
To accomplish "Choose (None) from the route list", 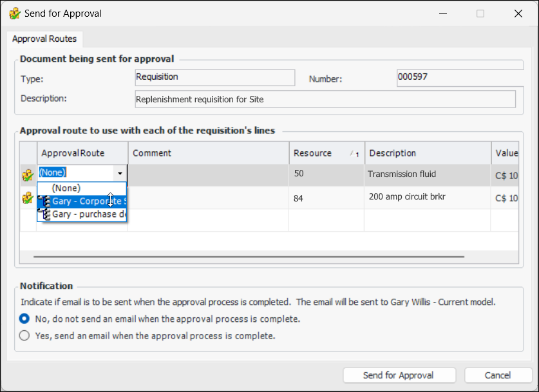I will click(x=66, y=188).
